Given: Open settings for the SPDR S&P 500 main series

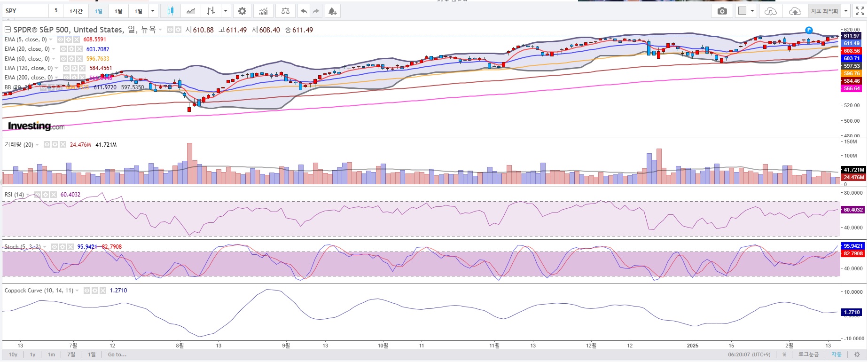Looking at the screenshot, I should [178, 30].
